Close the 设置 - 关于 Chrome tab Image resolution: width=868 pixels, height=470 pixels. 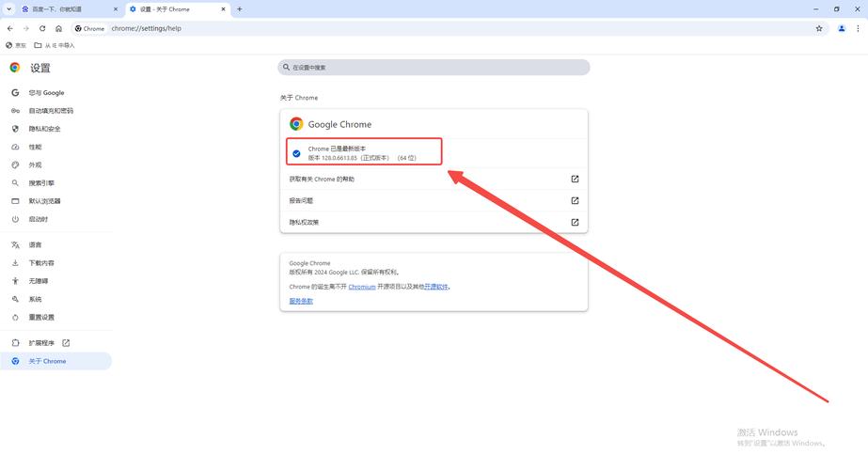[225, 9]
